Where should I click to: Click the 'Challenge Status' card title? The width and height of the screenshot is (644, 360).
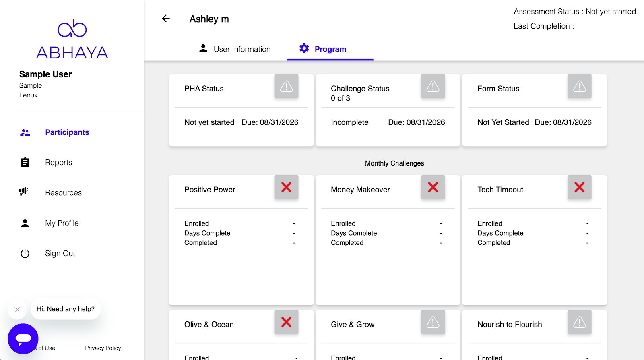coord(360,89)
